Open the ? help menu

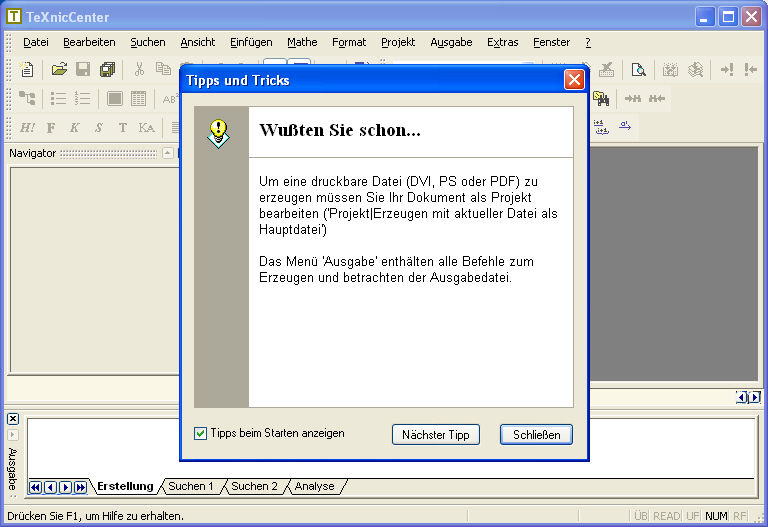pos(588,42)
